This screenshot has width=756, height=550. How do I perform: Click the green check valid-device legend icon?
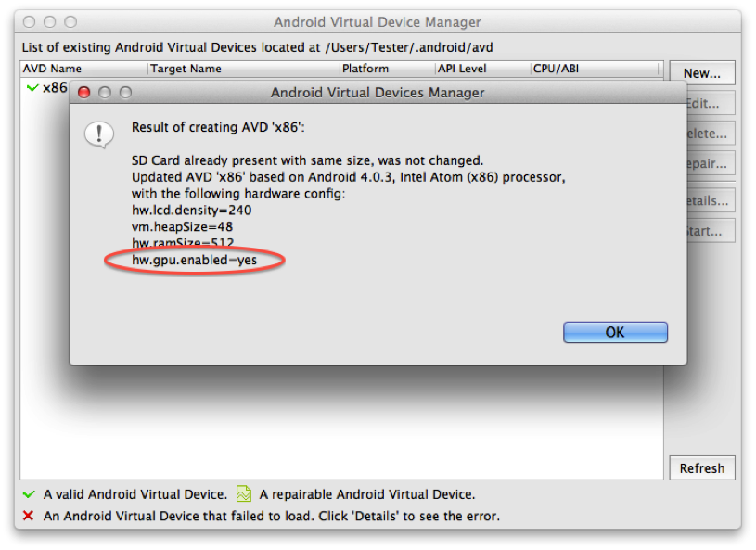30,494
